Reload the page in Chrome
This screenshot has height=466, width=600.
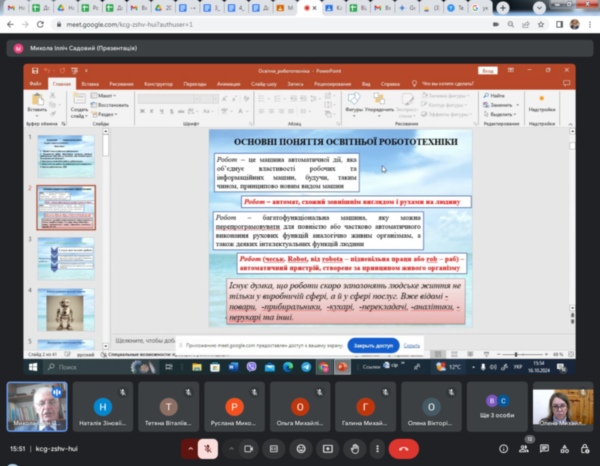(x=39, y=22)
